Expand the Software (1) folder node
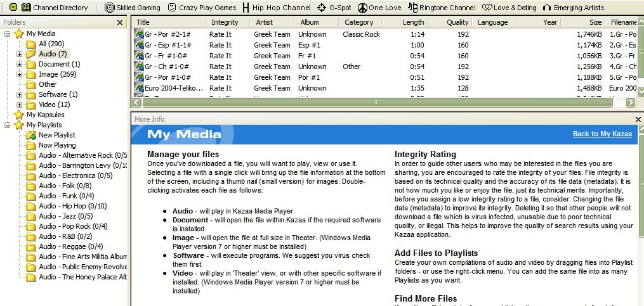The height and width of the screenshot is (306, 644). (x=19, y=95)
